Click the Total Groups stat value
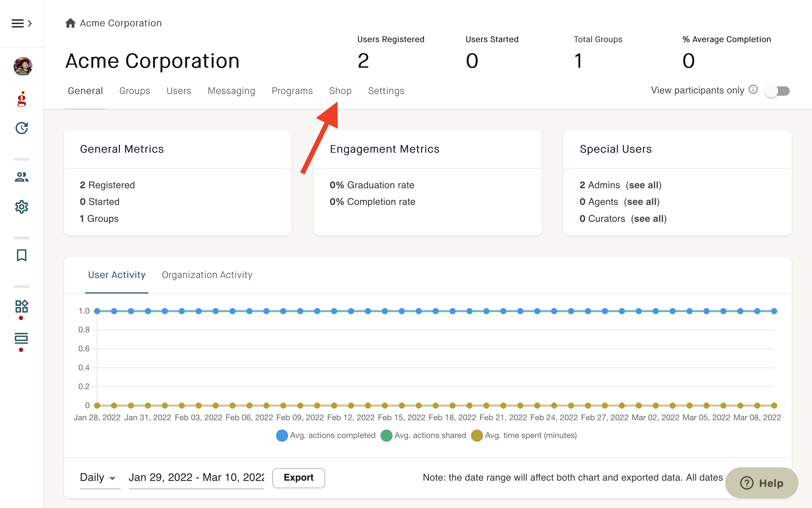The height and width of the screenshot is (508, 812). tap(579, 61)
